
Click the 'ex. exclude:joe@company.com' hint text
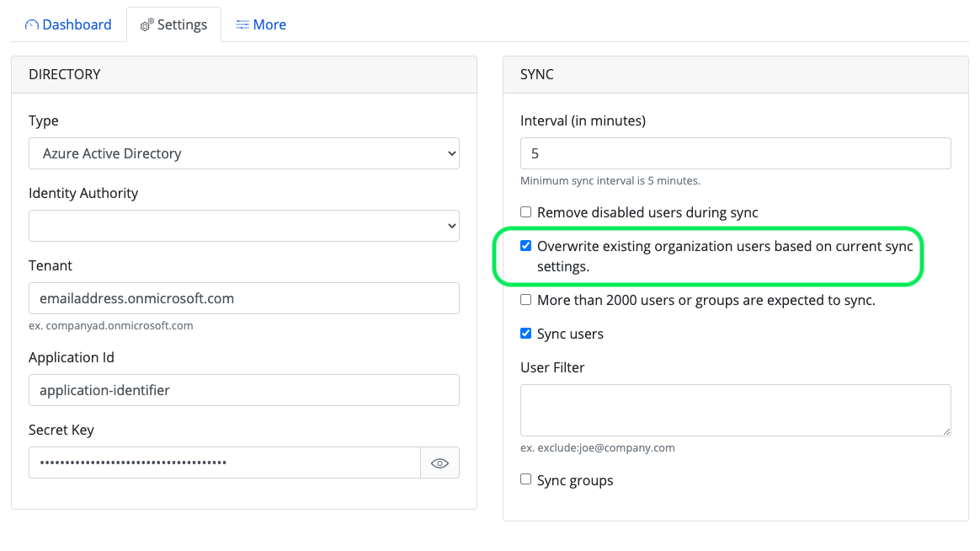[x=598, y=448]
